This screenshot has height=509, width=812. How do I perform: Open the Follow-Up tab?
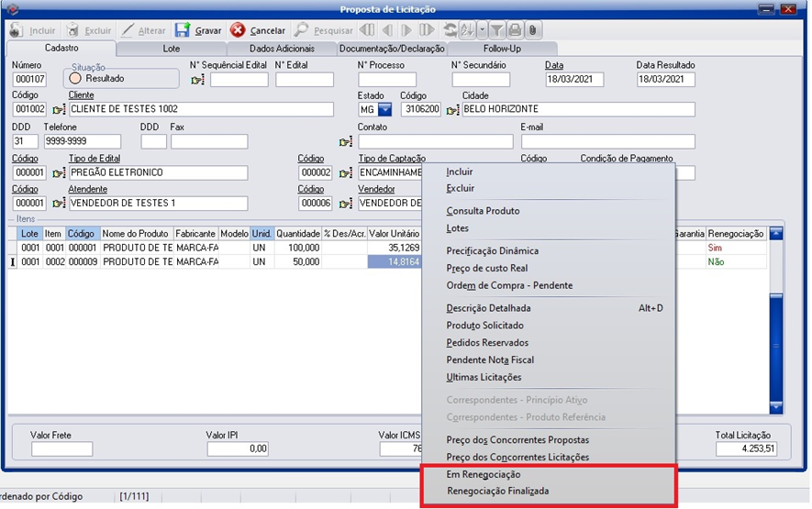pyautogui.click(x=502, y=48)
